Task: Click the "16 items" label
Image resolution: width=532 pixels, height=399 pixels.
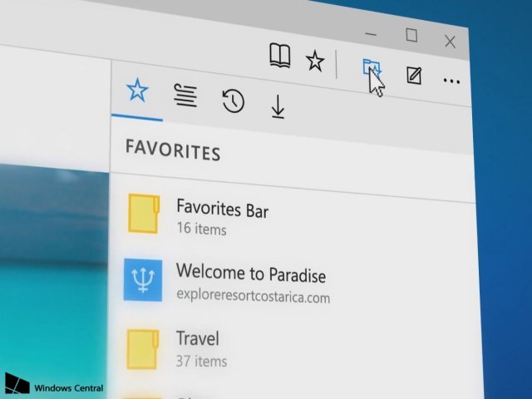Action: (201, 229)
